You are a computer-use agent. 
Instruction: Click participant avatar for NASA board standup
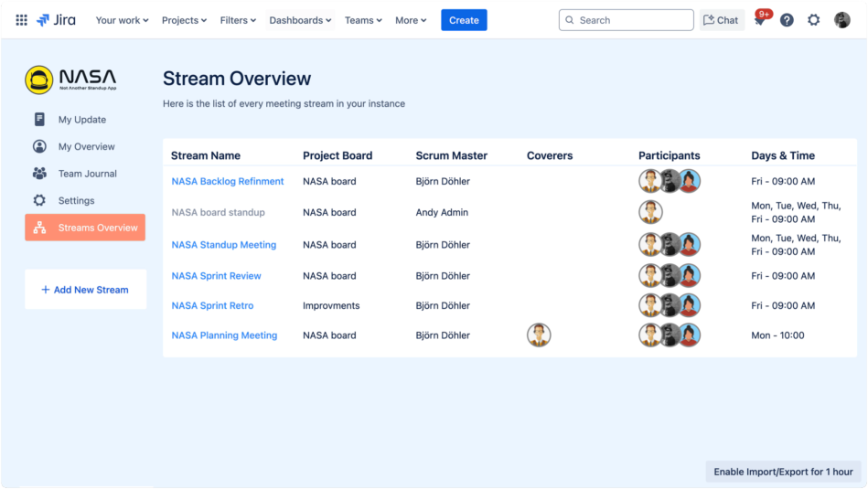pos(650,212)
